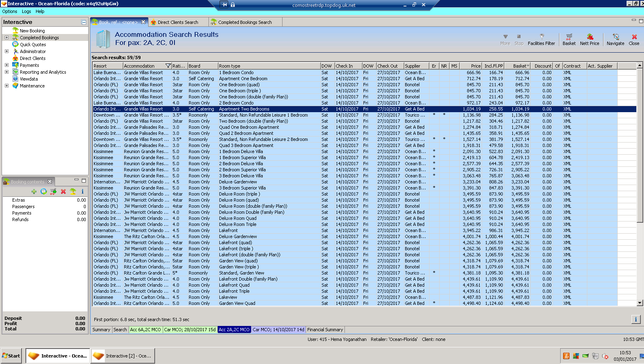
Task: Open the Car MCO; 28/10/2017 15d tab
Action: point(190,330)
